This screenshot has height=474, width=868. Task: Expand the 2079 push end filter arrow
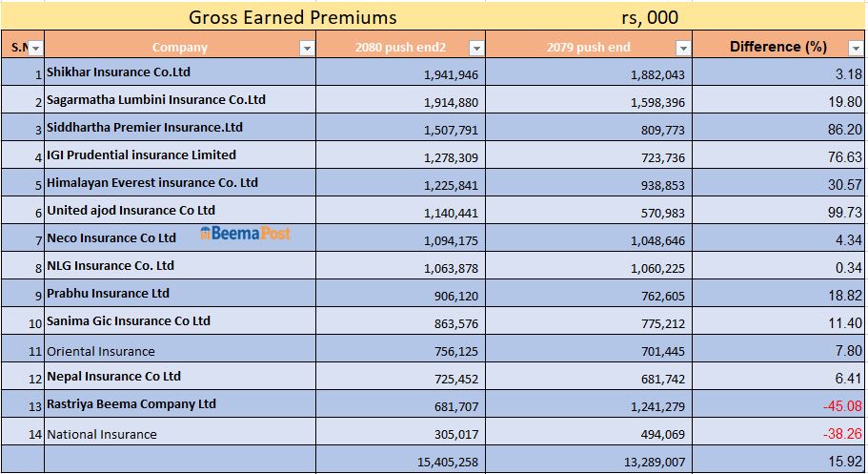coord(682,48)
